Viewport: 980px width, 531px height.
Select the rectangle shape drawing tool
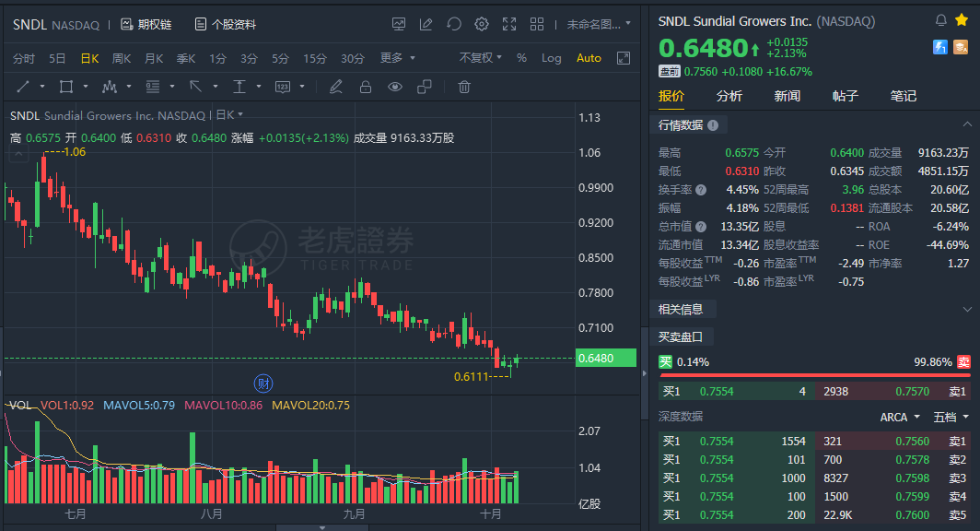tap(65, 87)
